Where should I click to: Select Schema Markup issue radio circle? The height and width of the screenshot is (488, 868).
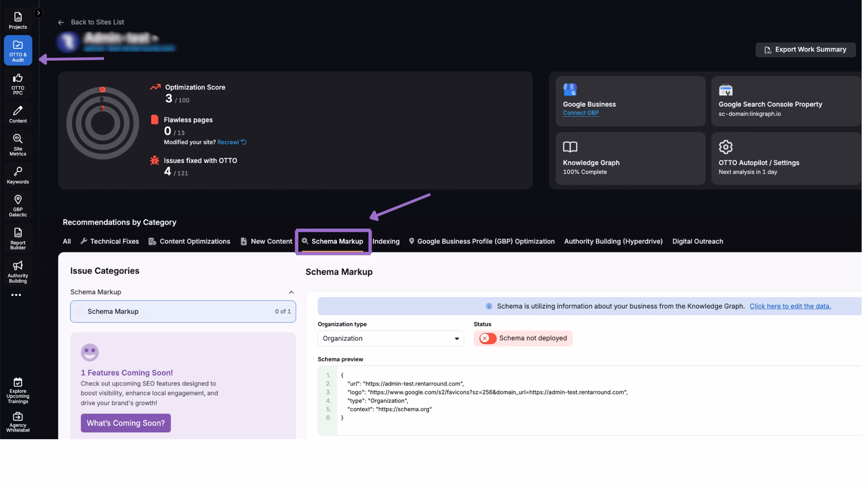(x=80, y=312)
